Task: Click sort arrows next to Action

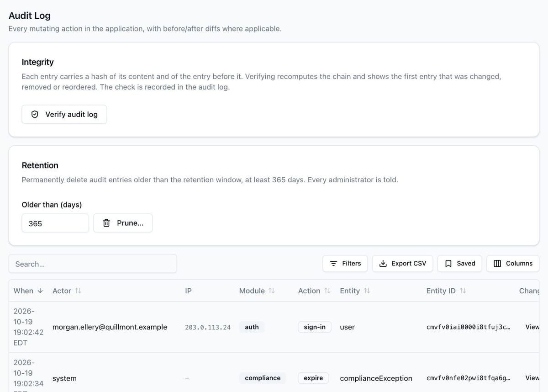Action: tap(327, 291)
